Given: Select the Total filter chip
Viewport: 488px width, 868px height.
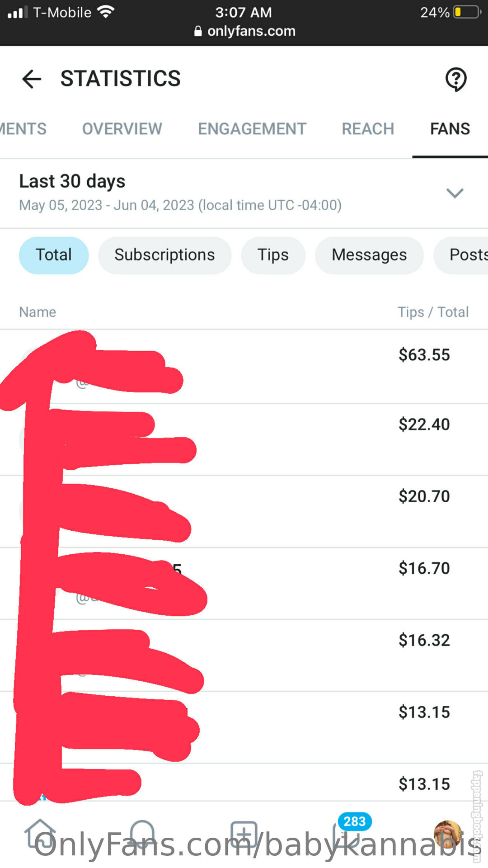Looking at the screenshot, I should 53,255.
